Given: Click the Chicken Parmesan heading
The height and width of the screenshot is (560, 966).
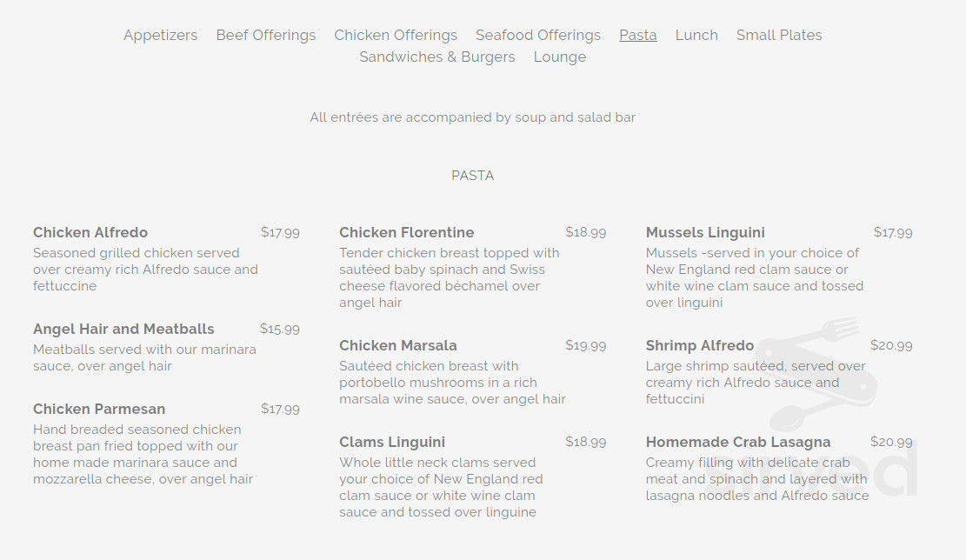Looking at the screenshot, I should (x=99, y=409).
